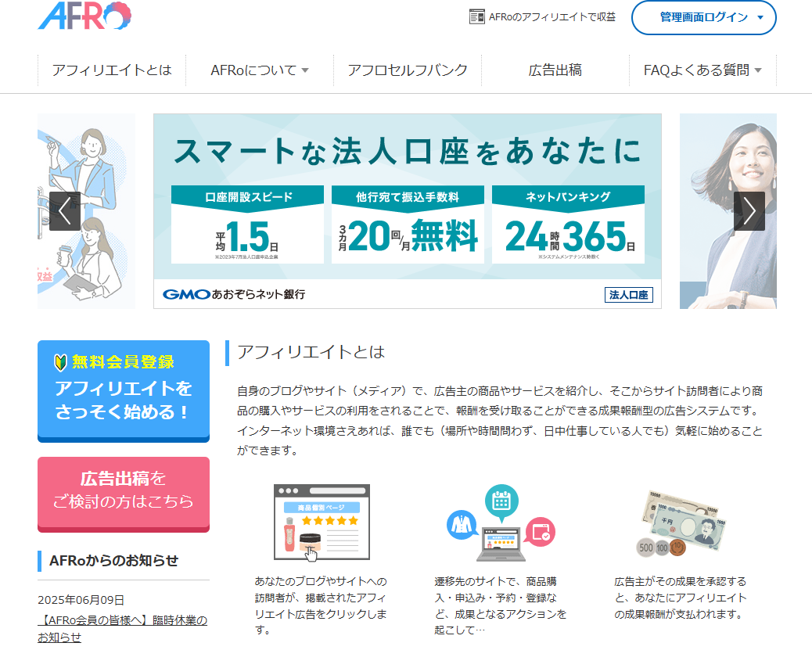
Task: Click the product page browser illustration
Action: (x=322, y=522)
